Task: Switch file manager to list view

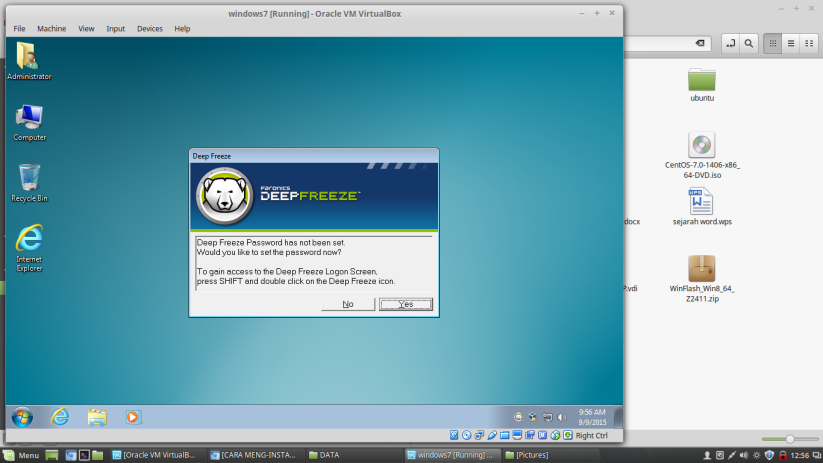Action: point(791,44)
